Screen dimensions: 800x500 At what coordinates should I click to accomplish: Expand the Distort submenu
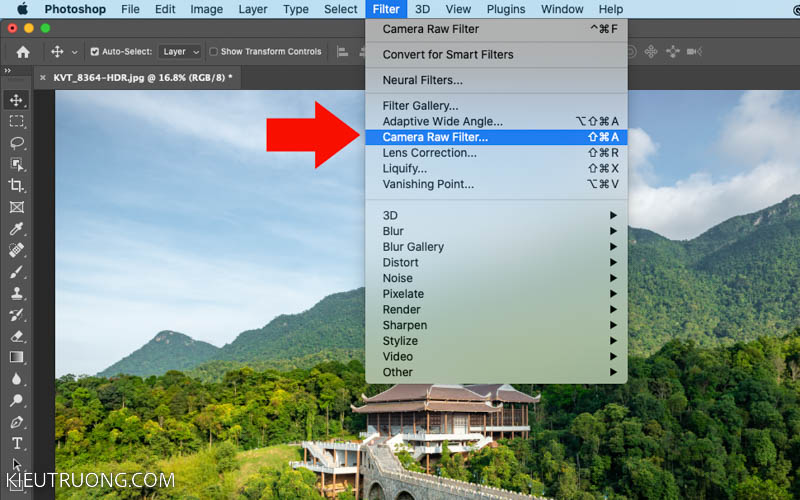click(496, 263)
